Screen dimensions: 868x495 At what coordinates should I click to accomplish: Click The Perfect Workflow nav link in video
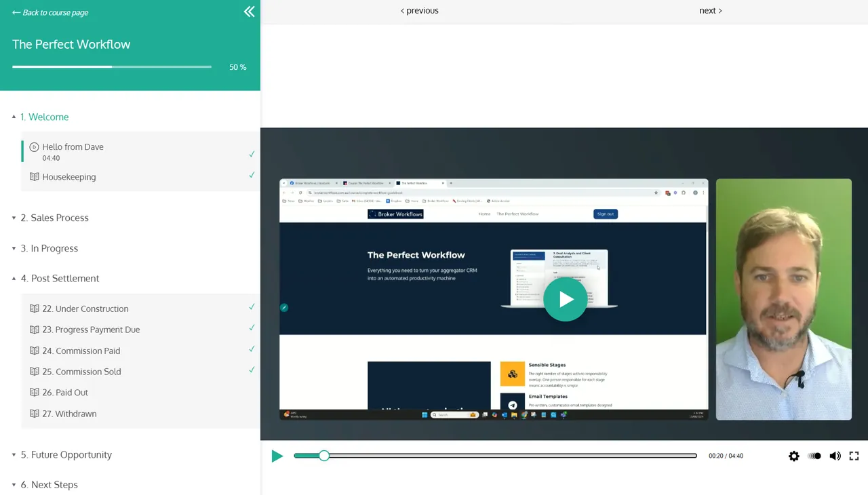point(517,214)
